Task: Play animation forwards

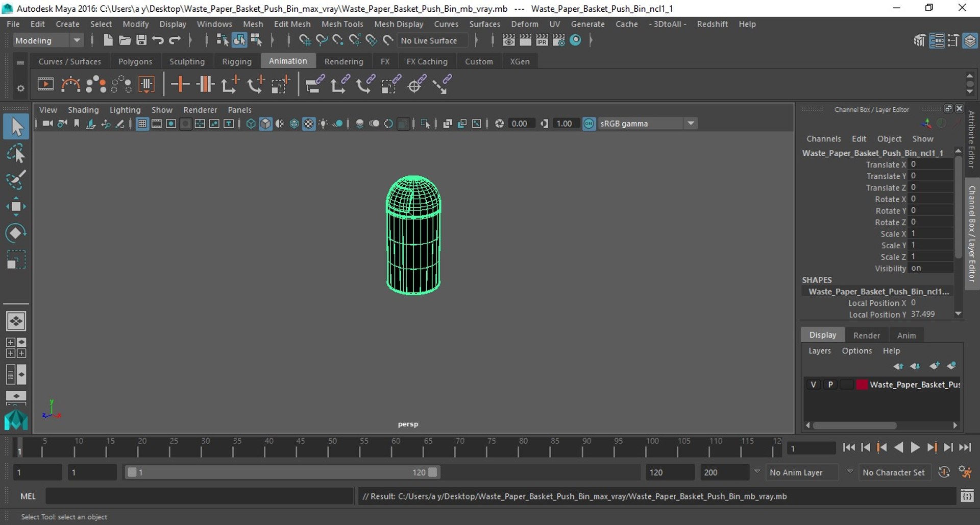Action: (915, 447)
